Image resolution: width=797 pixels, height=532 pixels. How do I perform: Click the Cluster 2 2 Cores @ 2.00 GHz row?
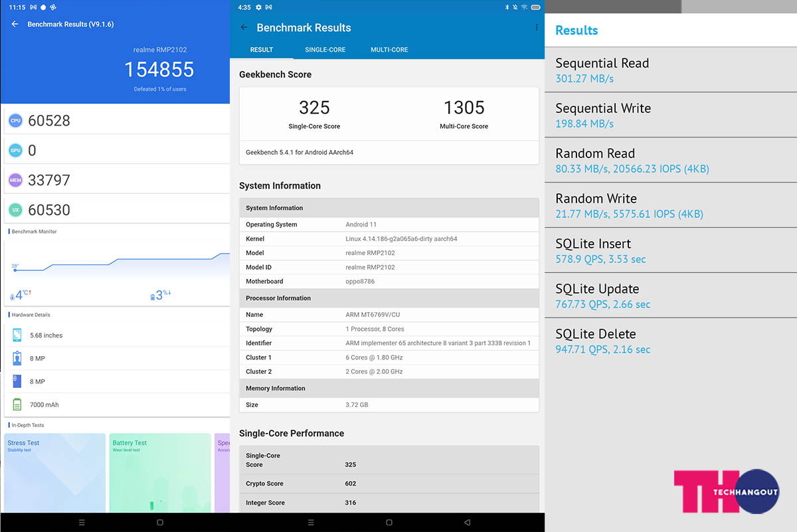(x=389, y=371)
